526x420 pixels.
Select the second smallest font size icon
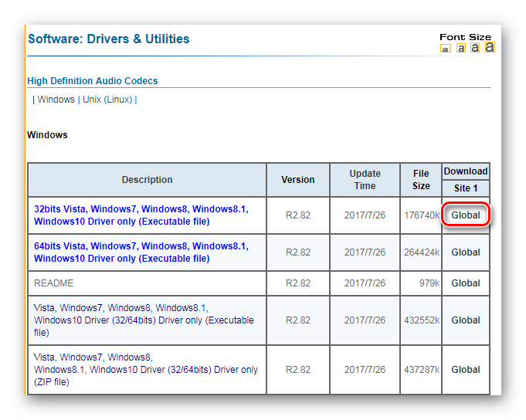tap(461, 49)
